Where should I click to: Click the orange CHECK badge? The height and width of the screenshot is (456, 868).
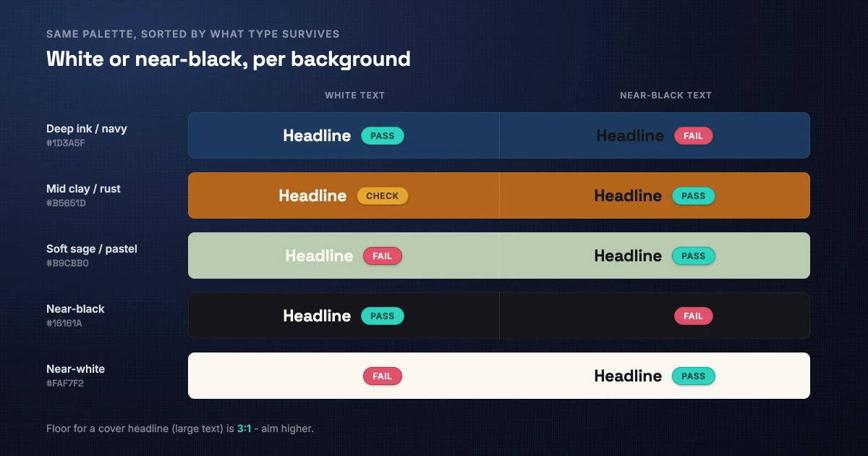tap(383, 195)
